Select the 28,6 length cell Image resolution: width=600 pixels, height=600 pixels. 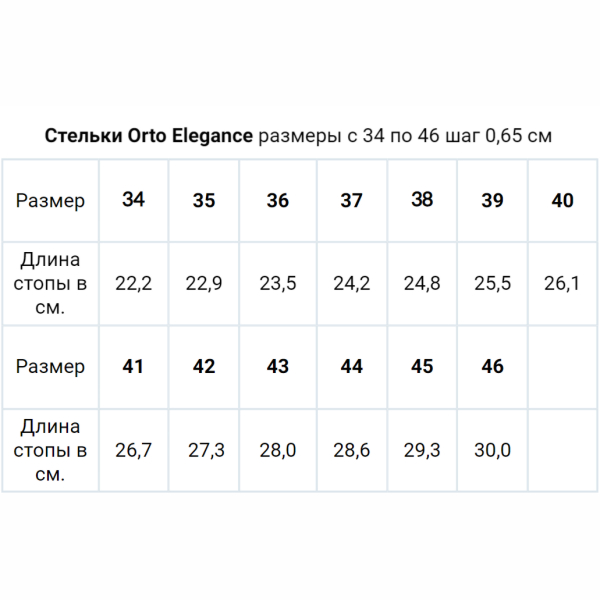coord(351,450)
